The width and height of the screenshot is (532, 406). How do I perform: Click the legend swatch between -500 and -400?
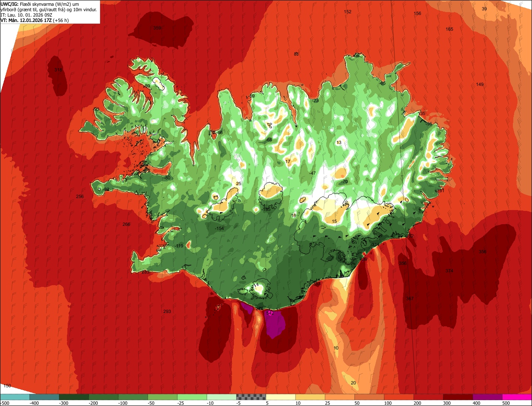(15, 397)
